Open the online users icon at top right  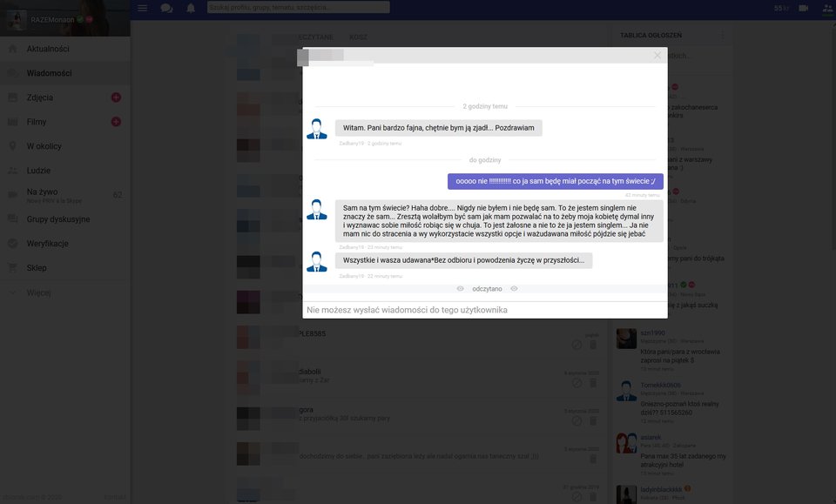826,8
